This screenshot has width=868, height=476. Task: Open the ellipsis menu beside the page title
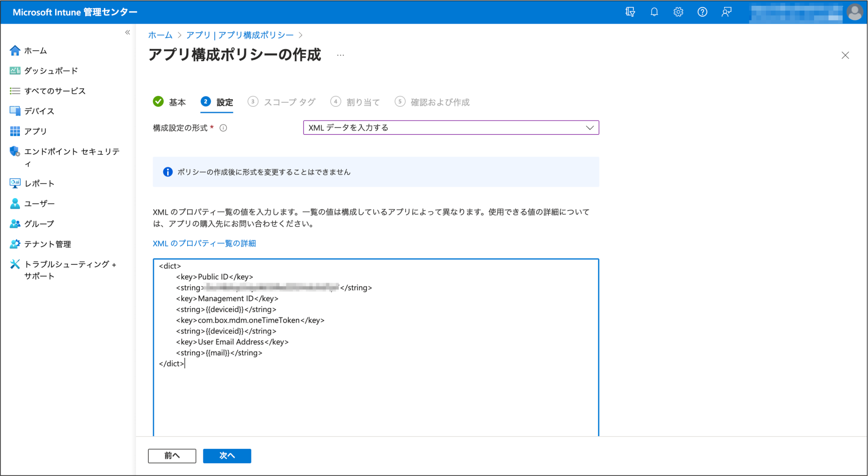click(340, 55)
